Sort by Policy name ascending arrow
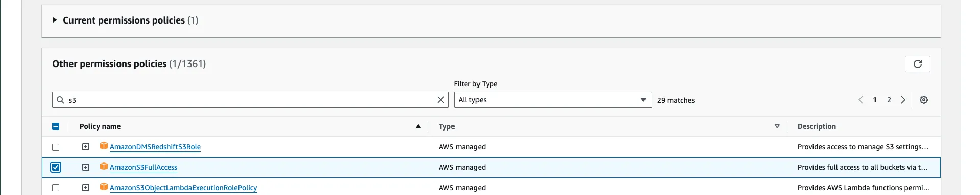 (x=418, y=126)
